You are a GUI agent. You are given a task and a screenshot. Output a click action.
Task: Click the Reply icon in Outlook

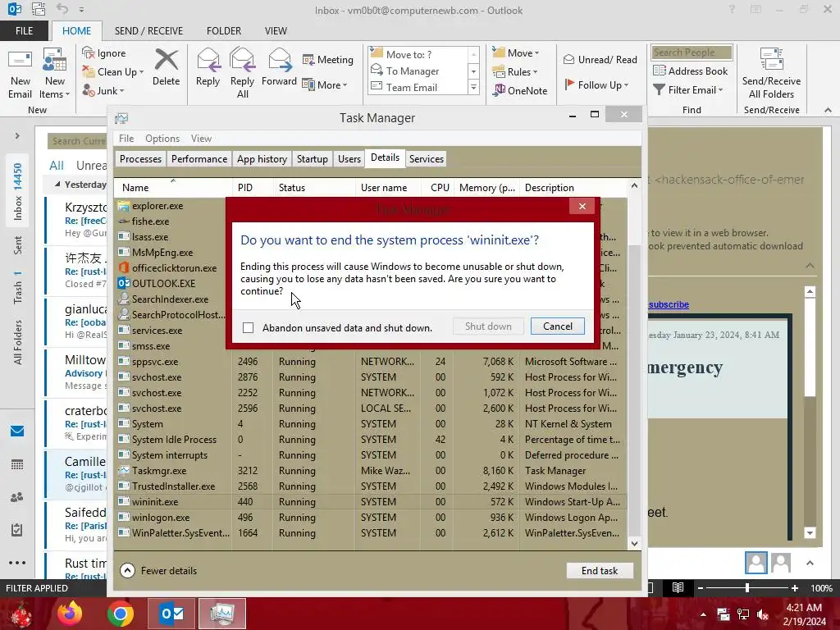point(208,67)
